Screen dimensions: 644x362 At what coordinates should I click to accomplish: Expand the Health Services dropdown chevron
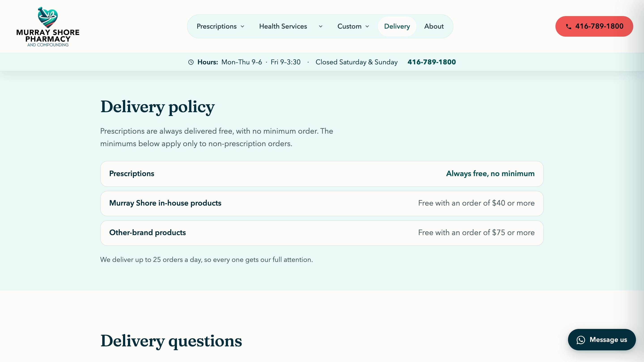pyautogui.click(x=320, y=27)
